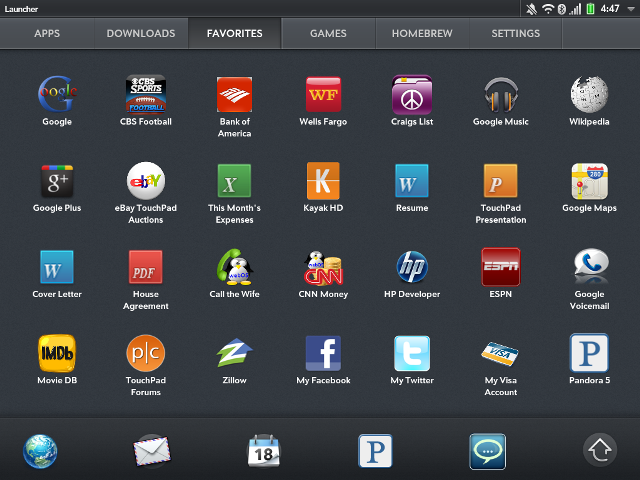Viewport: 640px width, 480px height.
Task: Open Google Voicemail icon
Action: coord(591,266)
